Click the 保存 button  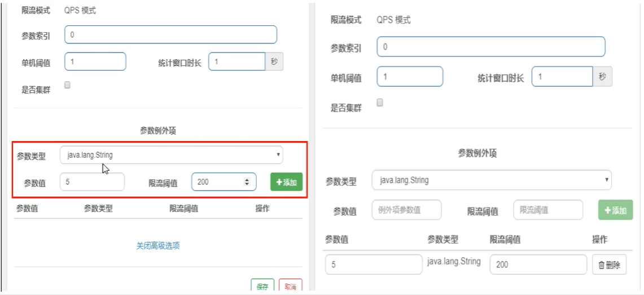262,285
